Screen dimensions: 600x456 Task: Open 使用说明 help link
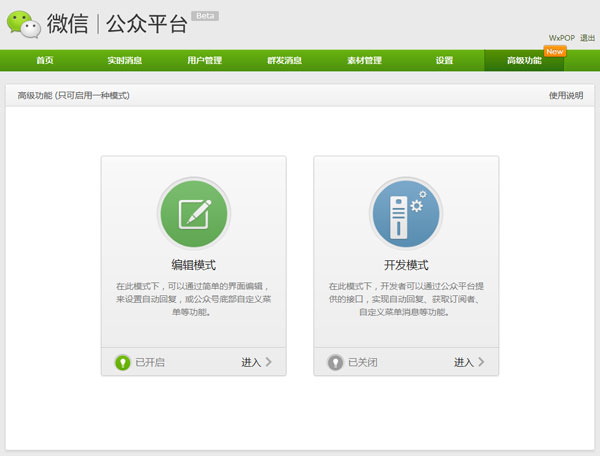566,96
